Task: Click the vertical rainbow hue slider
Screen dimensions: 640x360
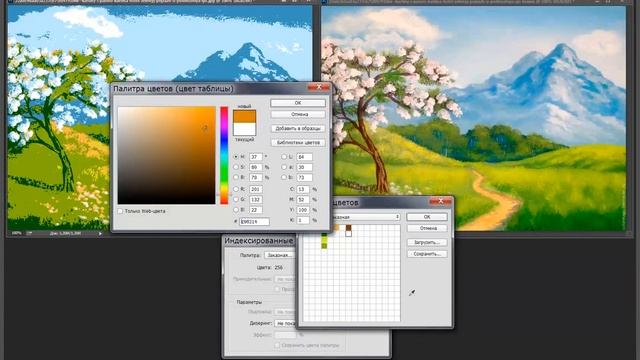Action: (224, 156)
